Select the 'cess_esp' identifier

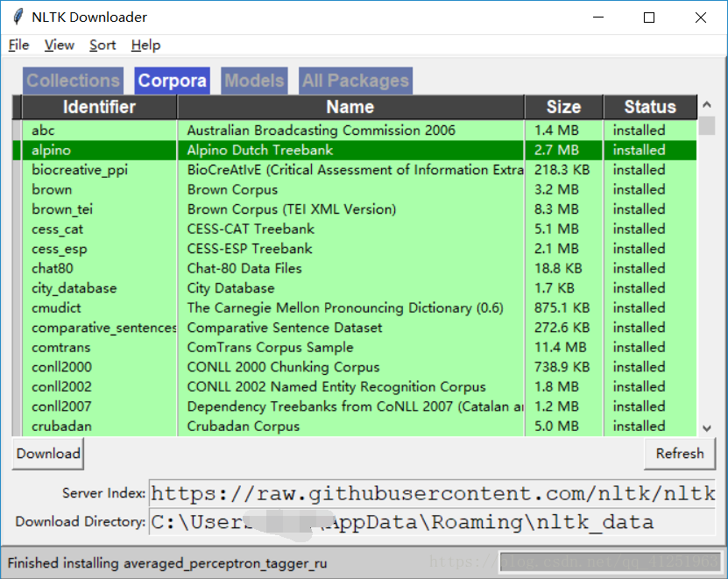click(x=59, y=249)
